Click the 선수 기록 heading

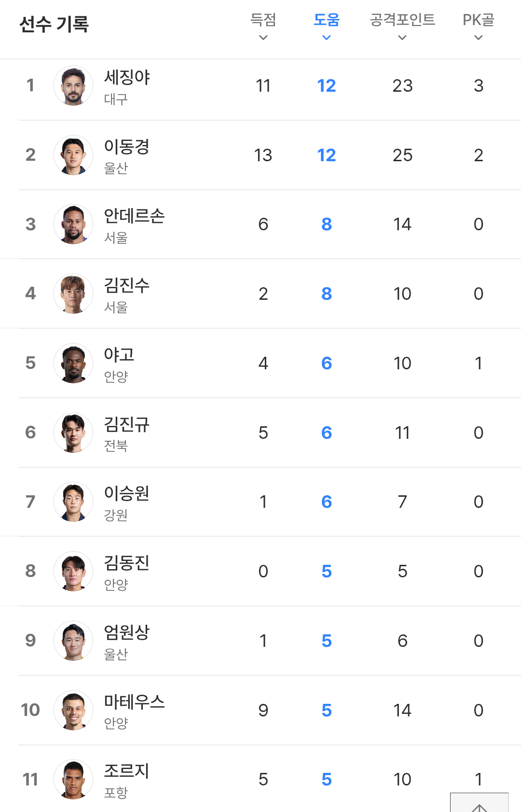point(54,24)
